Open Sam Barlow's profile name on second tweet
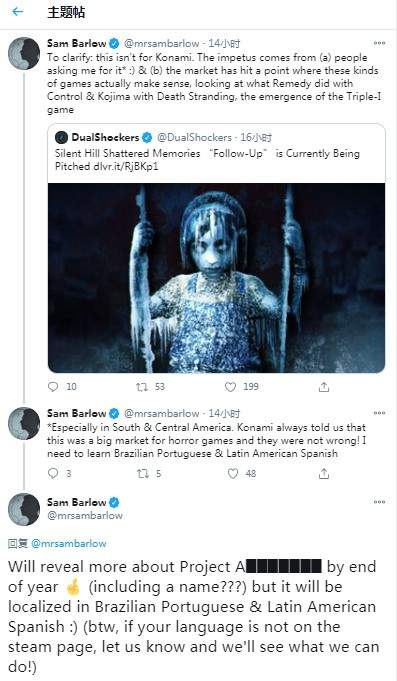The image size is (397, 681). pyautogui.click(x=76, y=413)
